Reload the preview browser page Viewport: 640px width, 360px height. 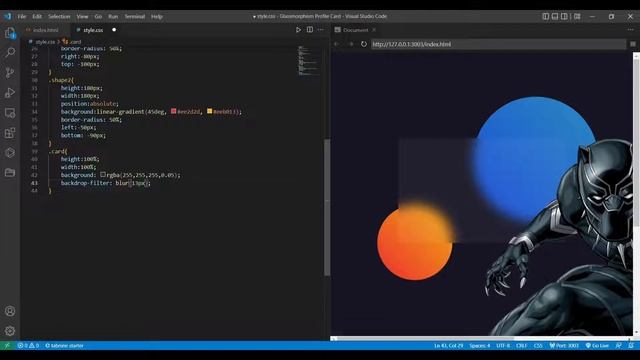[364, 44]
